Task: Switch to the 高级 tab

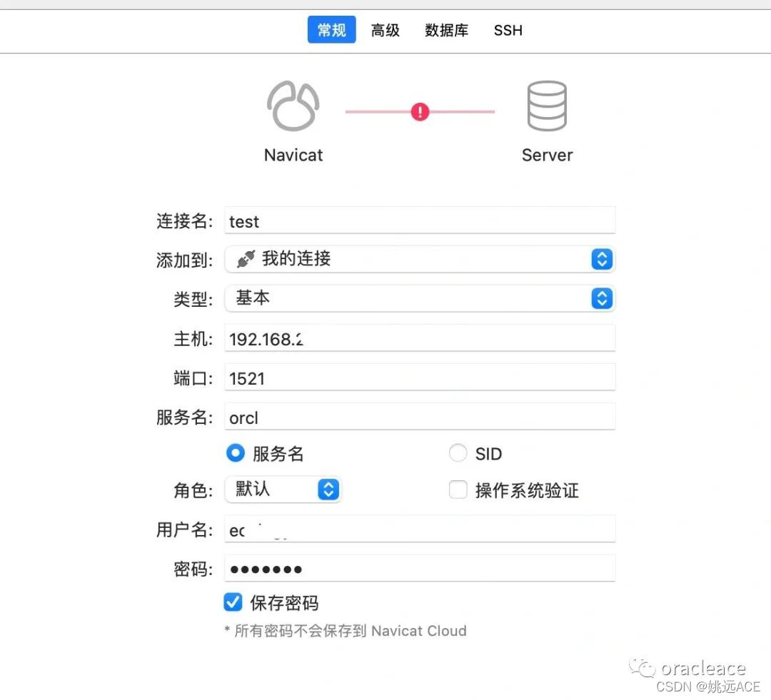Action: click(x=385, y=30)
